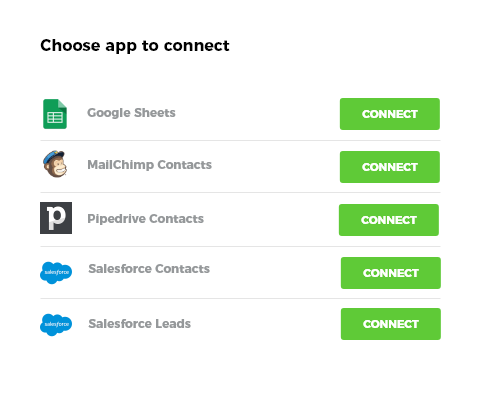The width and height of the screenshot is (480, 400).
Task: Click the MailChimp monkey mascot icon
Action: (x=55, y=164)
